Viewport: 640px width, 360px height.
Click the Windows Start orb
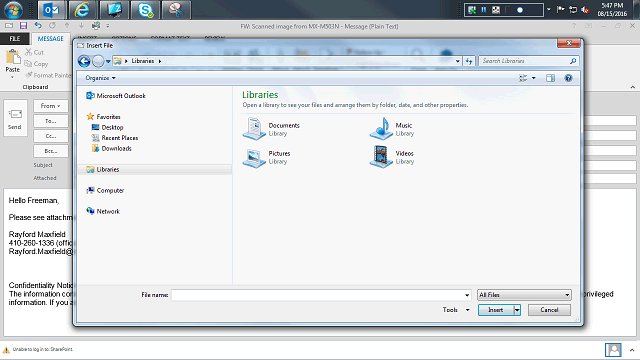[x=13, y=10]
